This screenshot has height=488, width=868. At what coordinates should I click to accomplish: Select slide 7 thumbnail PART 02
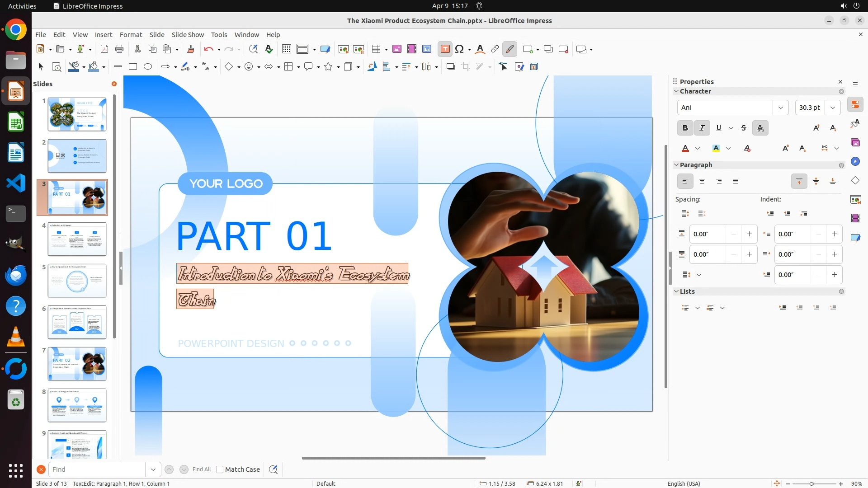77,364
